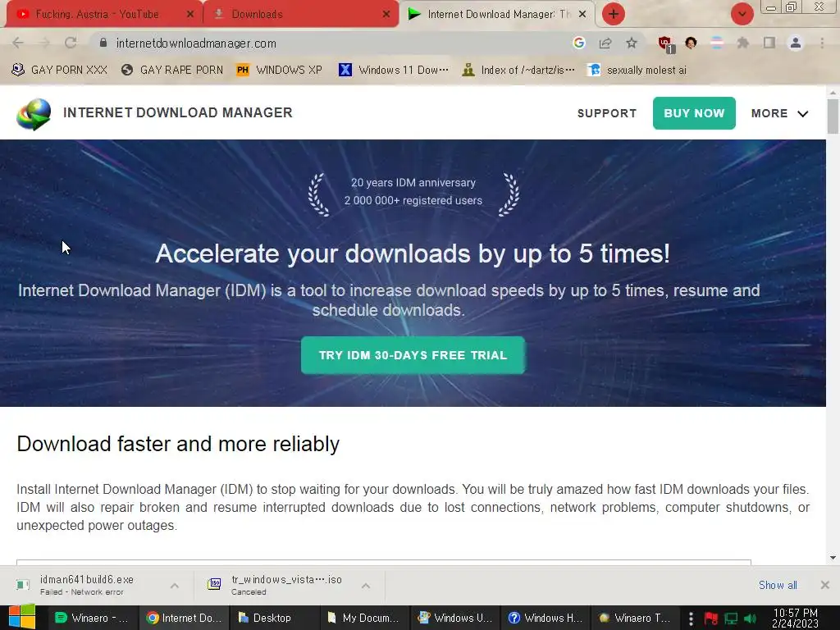The height and width of the screenshot is (630, 840).
Task: Expand options for tr_windows_vista iso download
Action: [x=366, y=586]
